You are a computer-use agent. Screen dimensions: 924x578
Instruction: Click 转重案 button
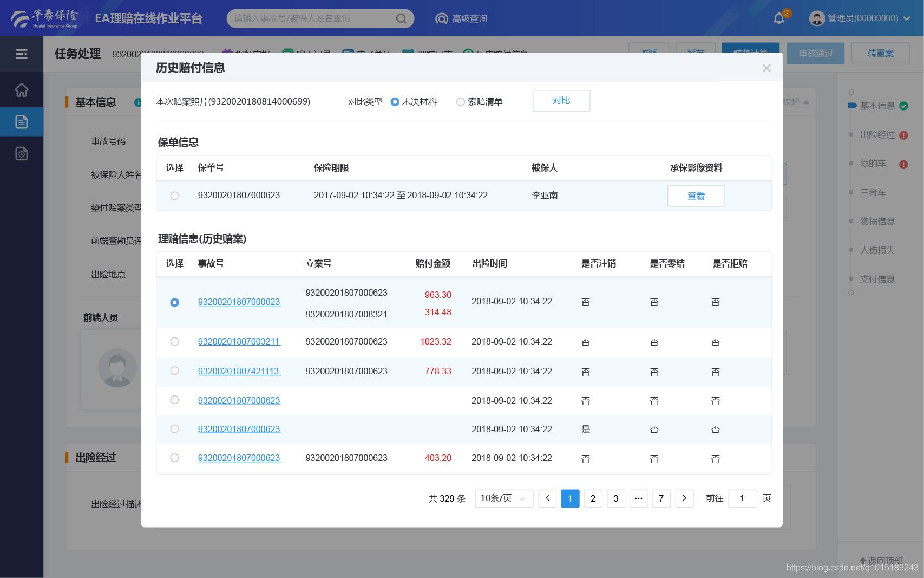(x=881, y=54)
